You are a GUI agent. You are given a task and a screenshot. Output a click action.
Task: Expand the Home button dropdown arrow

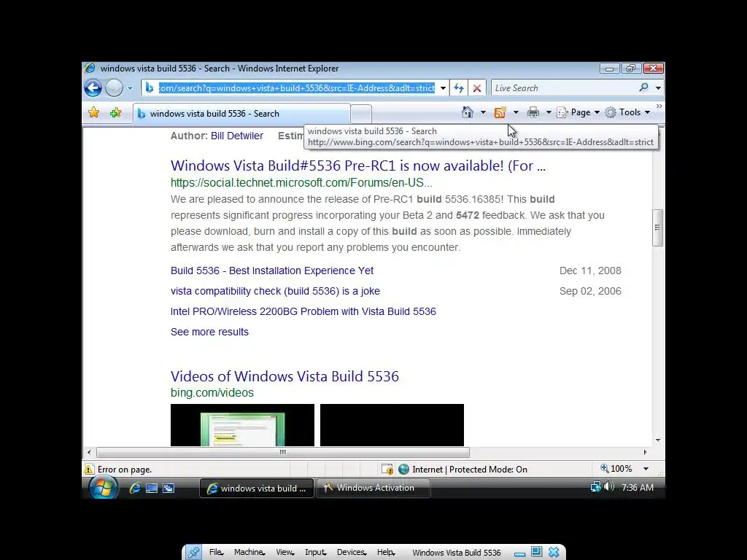(483, 112)
